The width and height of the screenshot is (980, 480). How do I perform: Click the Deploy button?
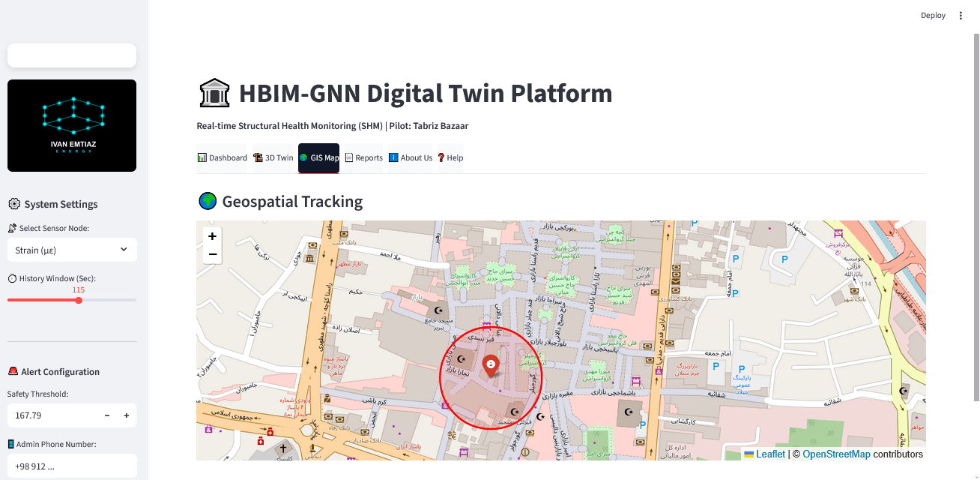tap(933, 16)
